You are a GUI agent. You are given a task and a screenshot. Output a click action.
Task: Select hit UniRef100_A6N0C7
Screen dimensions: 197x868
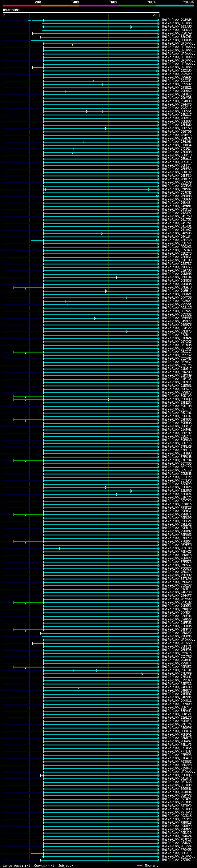click(177, 558)
